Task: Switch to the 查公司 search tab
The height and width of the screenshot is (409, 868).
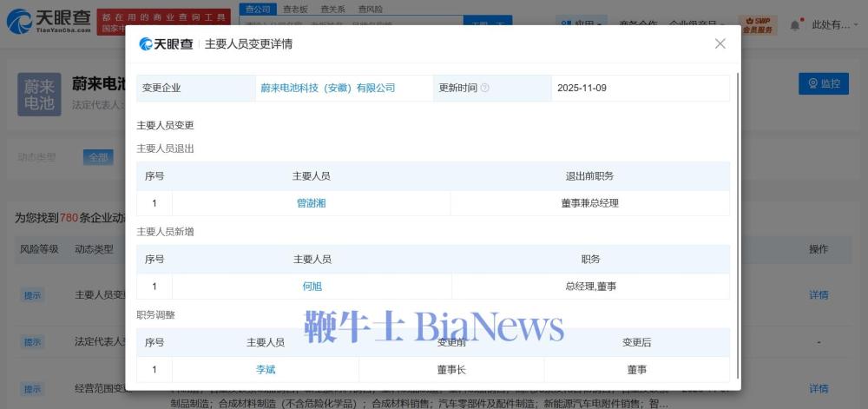Action: [x=258, y=10]
